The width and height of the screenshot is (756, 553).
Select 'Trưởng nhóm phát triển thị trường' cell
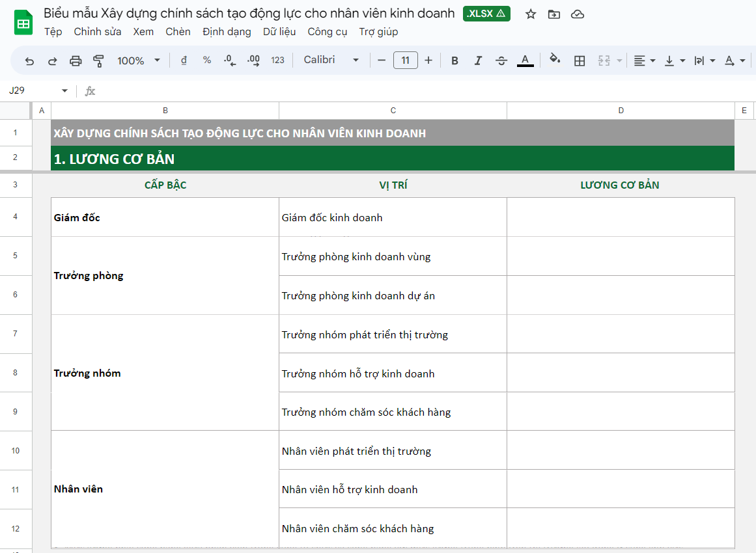[393, 334]
